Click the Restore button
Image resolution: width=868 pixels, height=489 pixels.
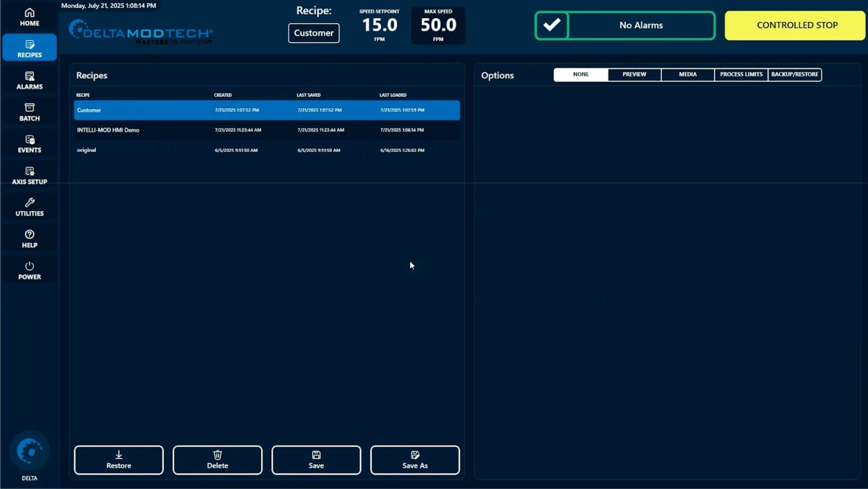coord(119,460)
